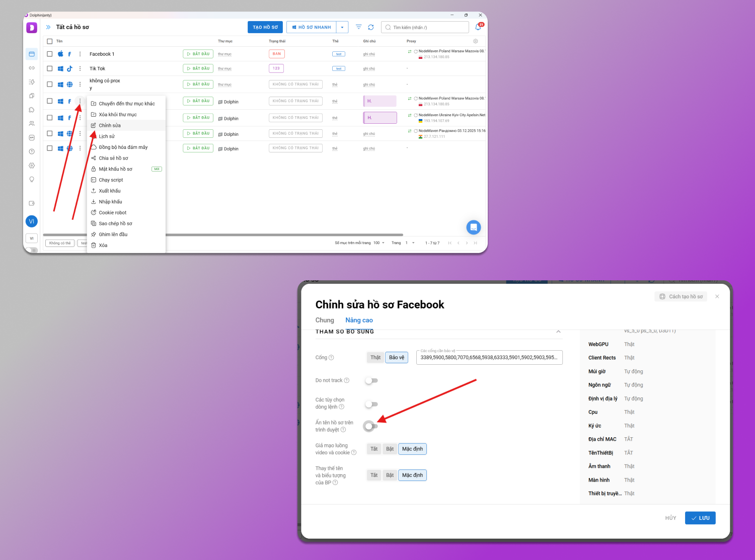The width and height of the screenshot is (755, 560).
Task: Open items-per-page dropdown showing 100
Action: tap(379, 243)
